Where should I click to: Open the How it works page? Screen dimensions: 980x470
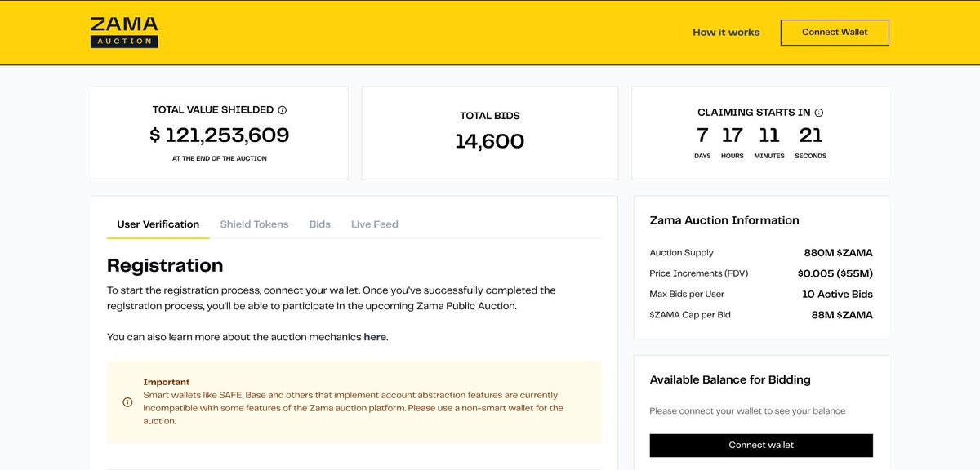(x=726, y=33)
